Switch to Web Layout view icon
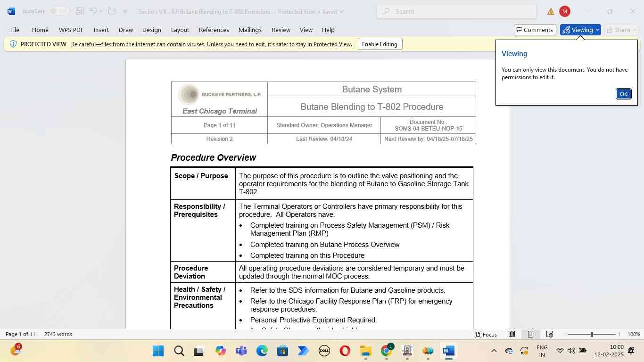The image size is (644, 362). point(549,334)
